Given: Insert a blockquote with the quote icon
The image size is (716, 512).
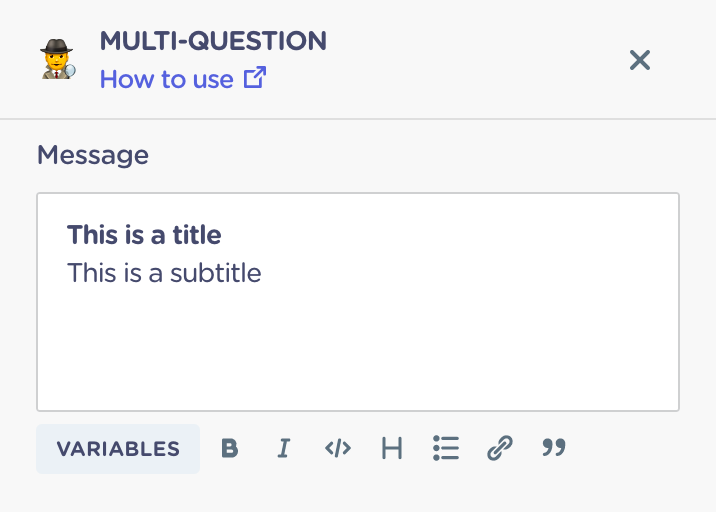Looking at the screenshot, I should tap(554, 448).
